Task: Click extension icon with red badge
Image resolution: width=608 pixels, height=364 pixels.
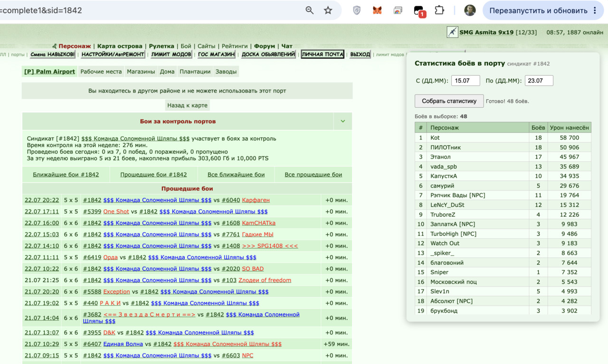Action: coord(419,11)
